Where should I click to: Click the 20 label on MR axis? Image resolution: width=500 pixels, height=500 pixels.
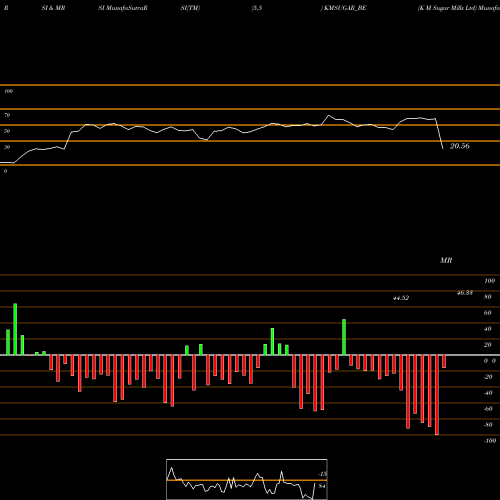pyautogui.click(x=487, y=345)
